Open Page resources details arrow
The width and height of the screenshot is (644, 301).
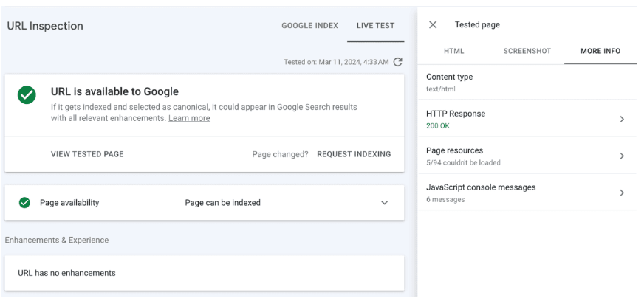click(x=622, y=156)
